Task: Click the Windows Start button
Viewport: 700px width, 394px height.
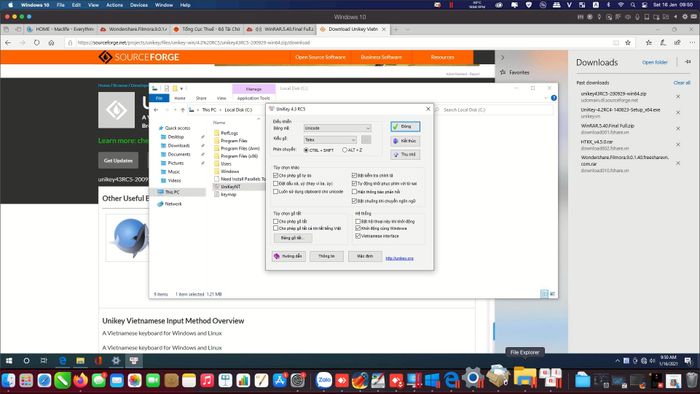Action: [9, 361]
